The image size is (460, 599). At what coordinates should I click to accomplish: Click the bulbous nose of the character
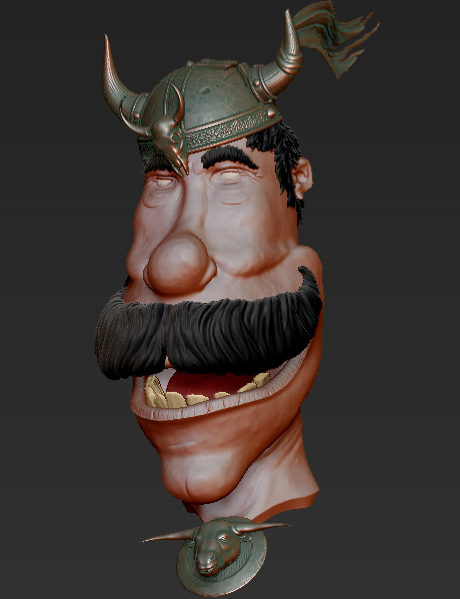point(180,264)
